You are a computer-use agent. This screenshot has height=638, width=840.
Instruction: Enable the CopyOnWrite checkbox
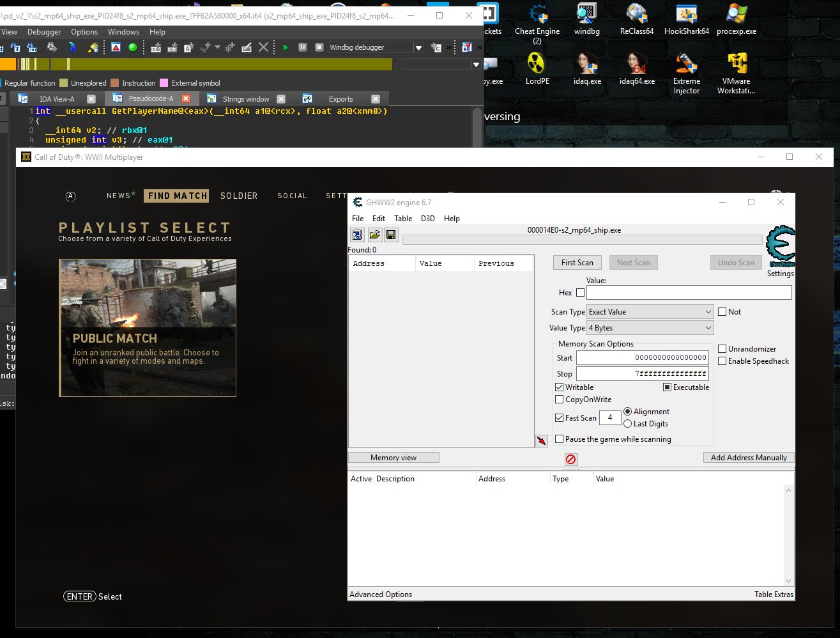coord(560,400)
